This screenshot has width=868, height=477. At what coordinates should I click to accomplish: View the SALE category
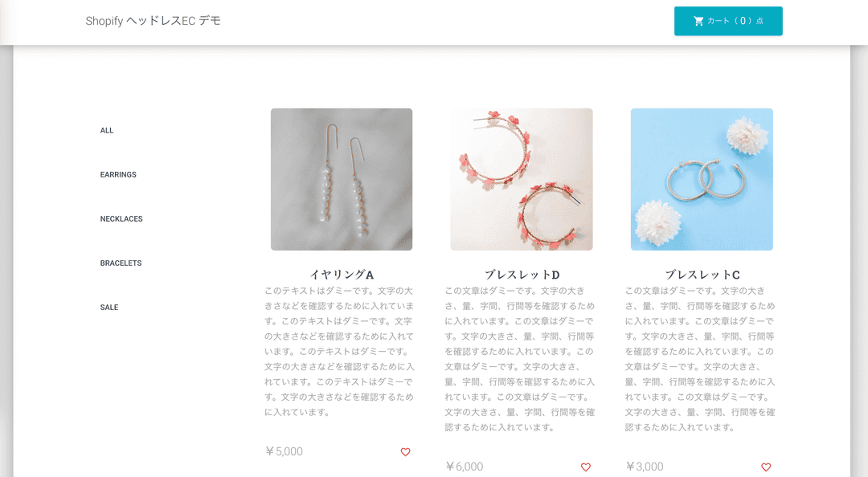[x=109, y=308]
